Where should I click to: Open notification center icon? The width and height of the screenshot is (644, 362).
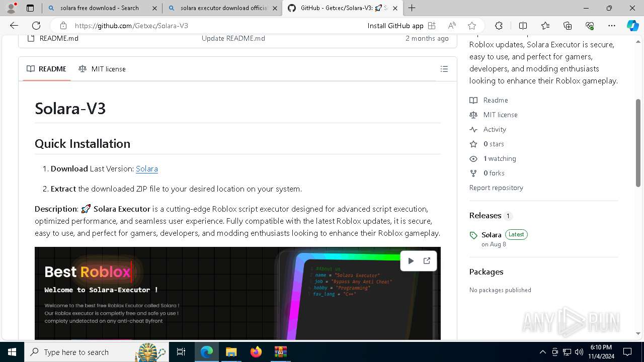click(627, 352)
